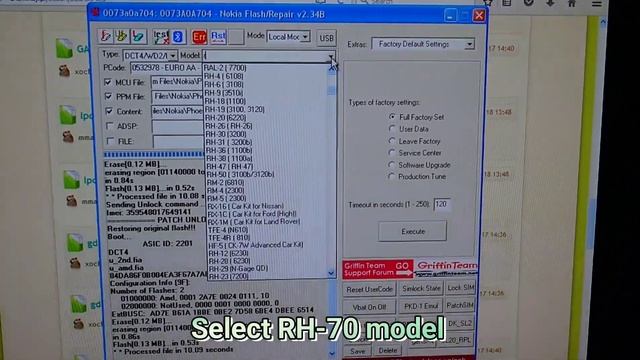Click the Bluetooth toolbar icon
The height and width of the screenshot is (360, 640).
click(x=178, y=37)
